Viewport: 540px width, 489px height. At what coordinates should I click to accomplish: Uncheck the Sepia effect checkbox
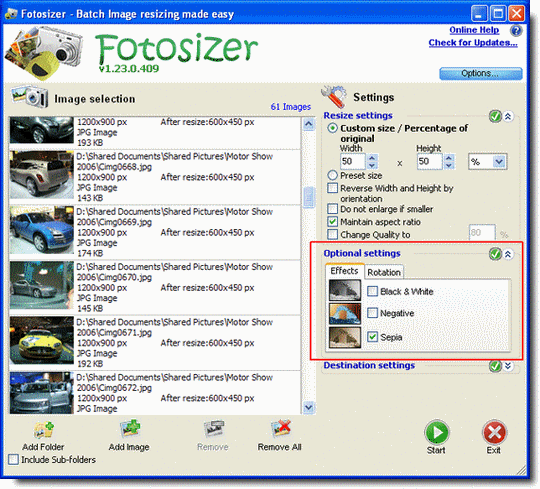372,337
